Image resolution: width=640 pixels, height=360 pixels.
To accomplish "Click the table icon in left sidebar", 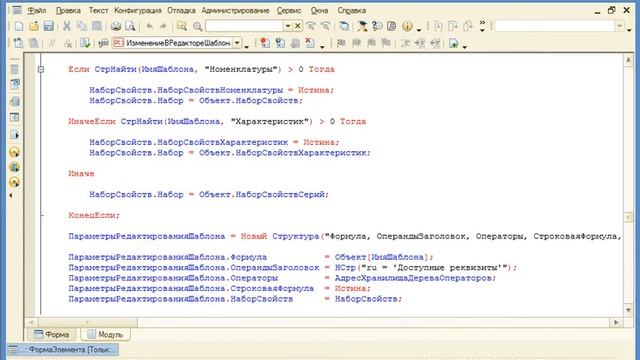I will click(14, 118).
